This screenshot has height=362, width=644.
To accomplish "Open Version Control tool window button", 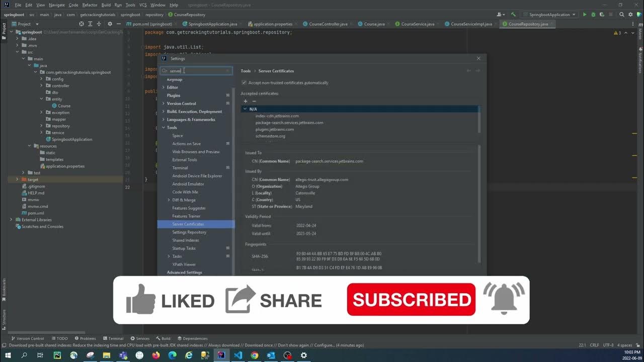I will point(28,338).
